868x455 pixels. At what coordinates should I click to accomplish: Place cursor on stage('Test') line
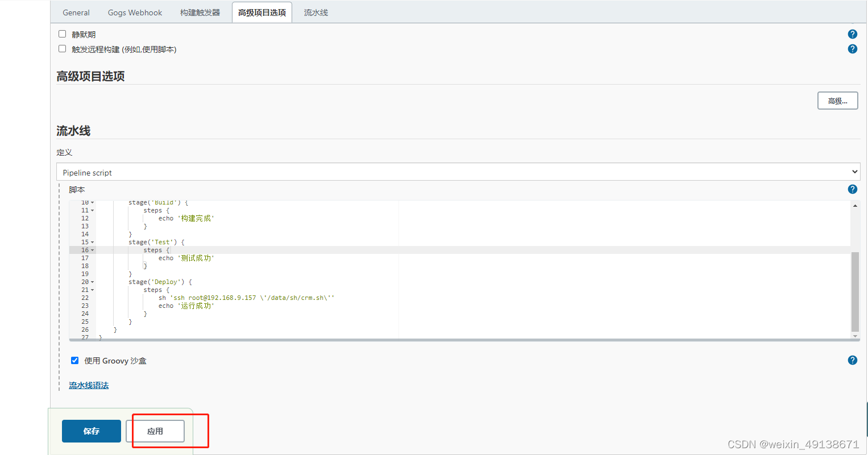[156, 243]
